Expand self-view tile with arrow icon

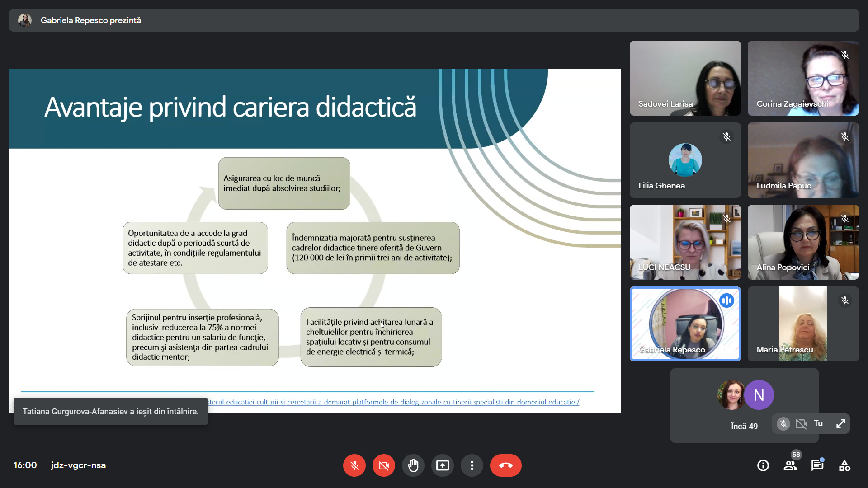[841, 424]
